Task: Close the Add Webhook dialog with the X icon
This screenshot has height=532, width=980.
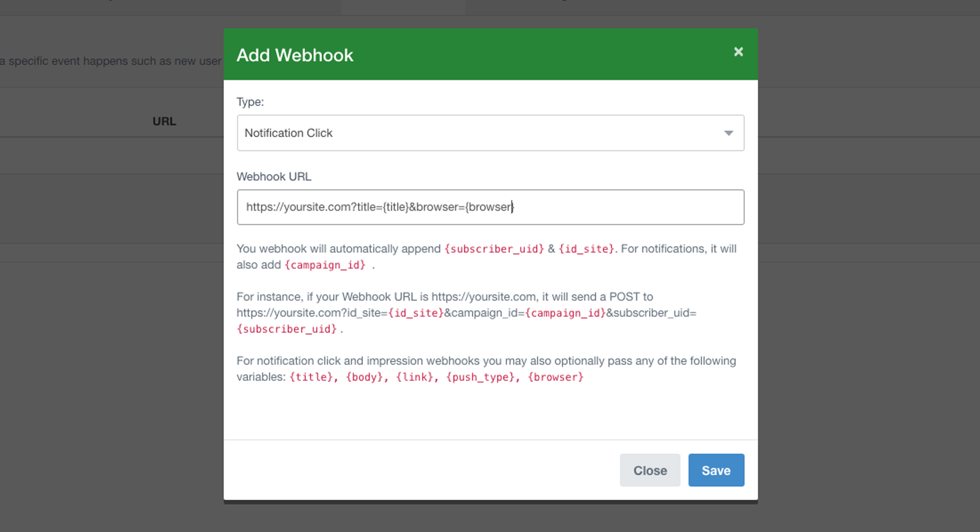Action: [738, 52]
